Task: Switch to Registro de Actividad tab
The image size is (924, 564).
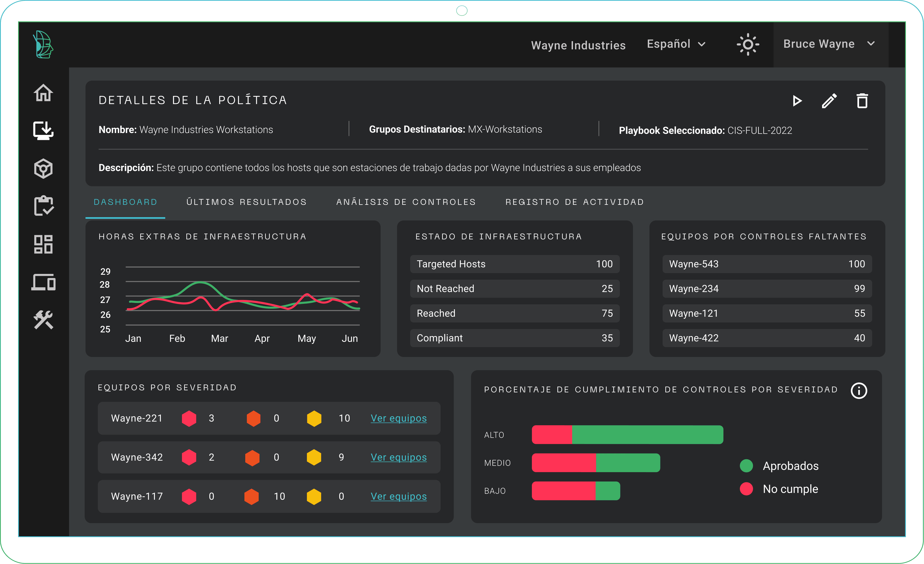Action: point(575,202)
